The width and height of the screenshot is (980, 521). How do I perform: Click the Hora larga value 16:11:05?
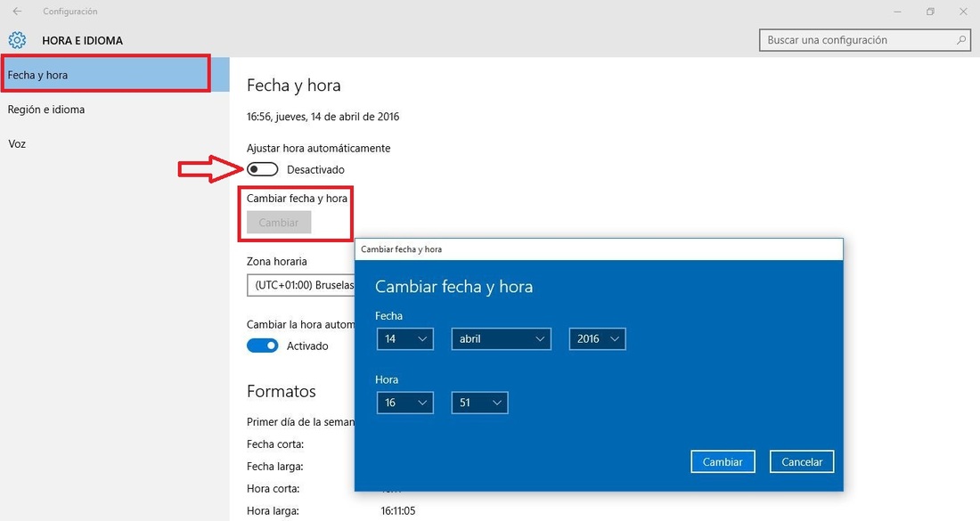point(398,510)
